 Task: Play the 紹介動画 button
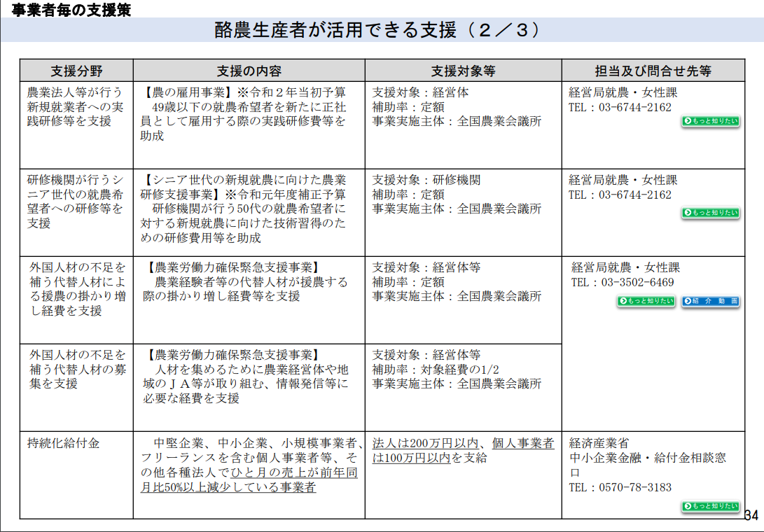710,301
